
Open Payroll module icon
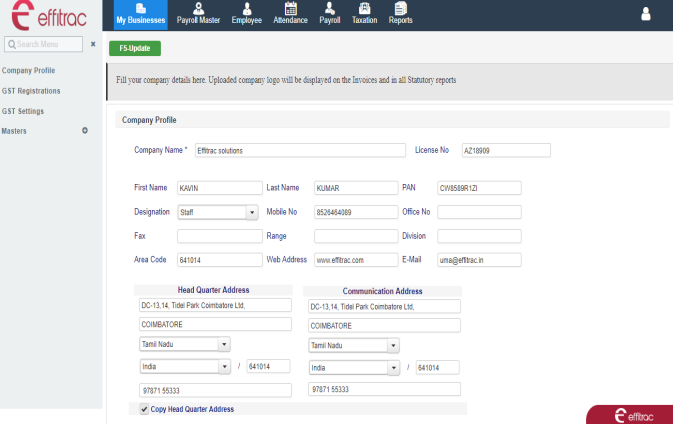click(329, 9)
